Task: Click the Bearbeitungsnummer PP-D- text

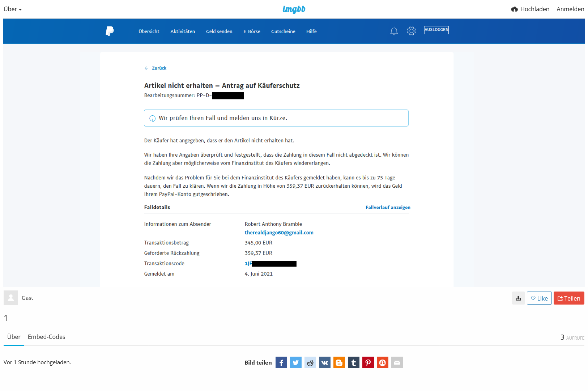Action: (x=178, y=95)
